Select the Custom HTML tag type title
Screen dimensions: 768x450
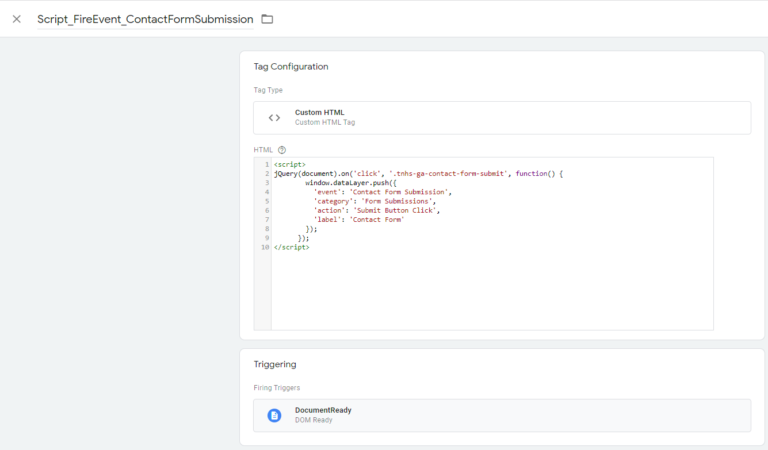320,112
